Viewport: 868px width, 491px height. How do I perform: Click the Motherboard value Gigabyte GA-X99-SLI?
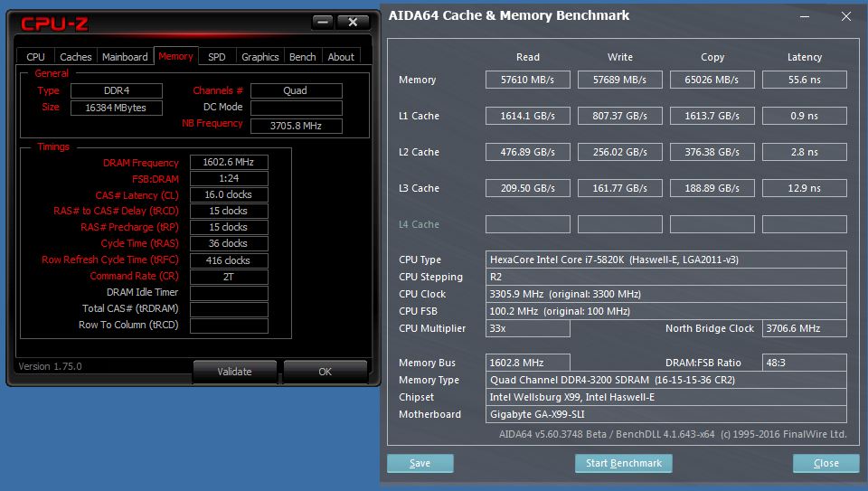coord(666,414)
